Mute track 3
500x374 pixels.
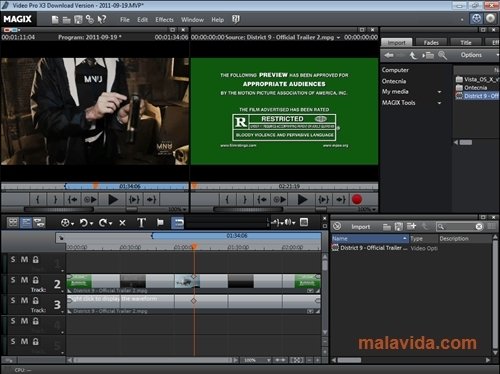pyautogui.click(x=24, y=301)
